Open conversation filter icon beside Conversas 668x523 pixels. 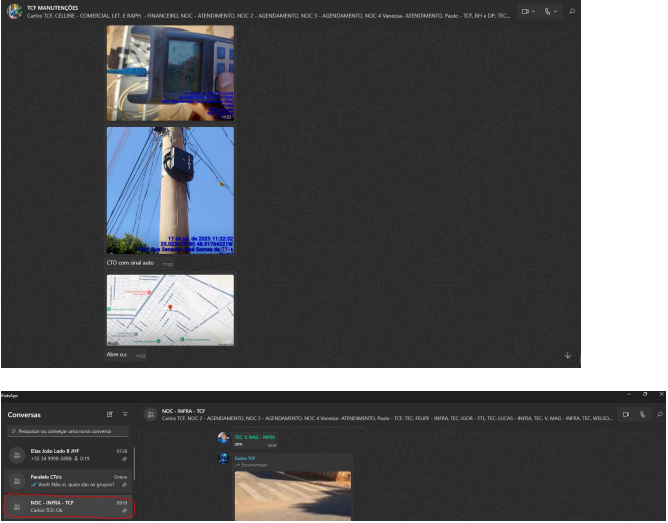coord(125,413)
